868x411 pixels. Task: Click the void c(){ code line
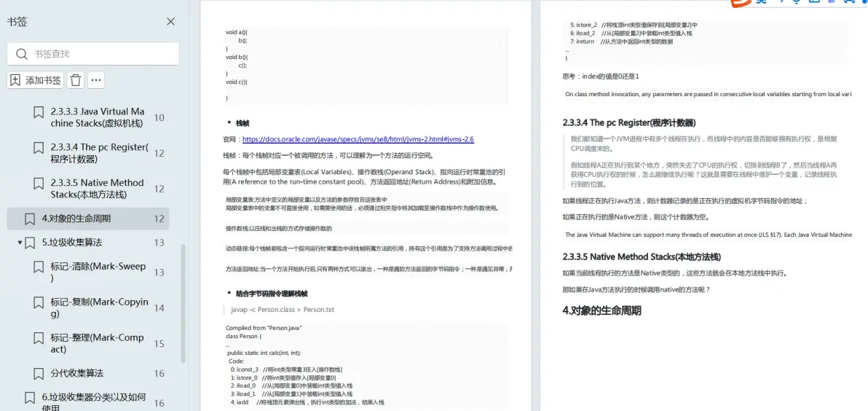point(237,82)
